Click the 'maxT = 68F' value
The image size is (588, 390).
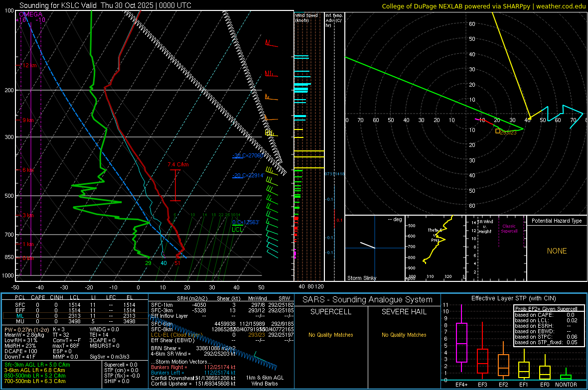(x=66, y=346)
